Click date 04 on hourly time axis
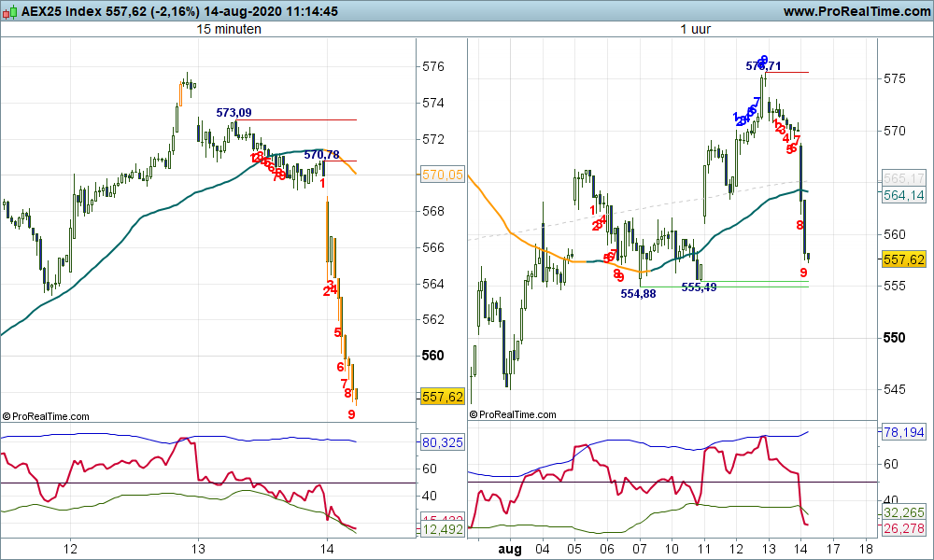The width and height of the screenshot is (934, 560). click(543, 549)
